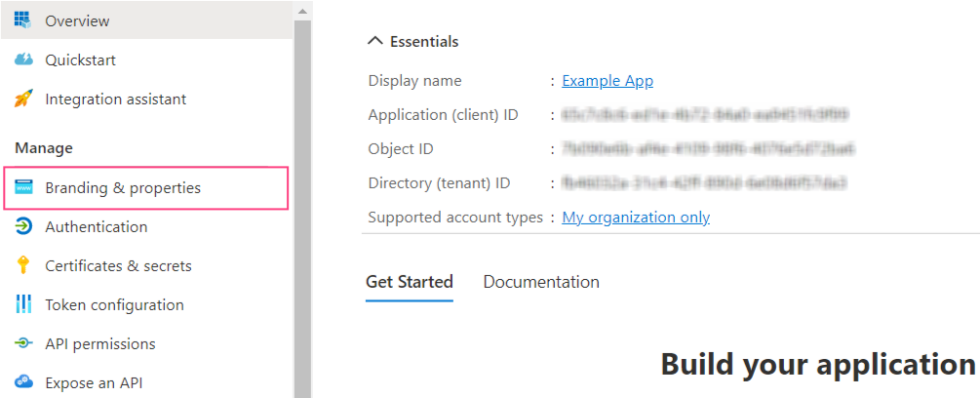Click the Object ID label
This screenshot has width=980, height=398.
[401, 149]
